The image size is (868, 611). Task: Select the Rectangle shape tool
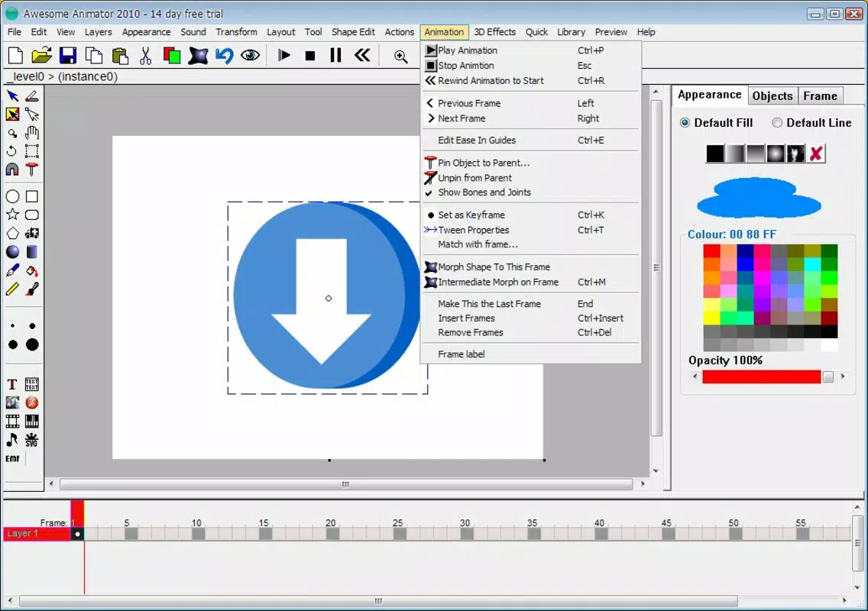click(32, 196)
